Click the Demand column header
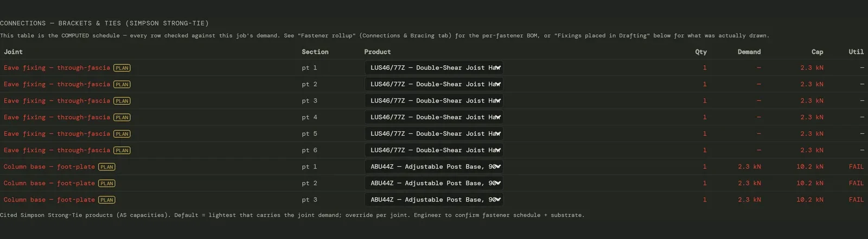 pyautogui.click(x=749, y=52)
